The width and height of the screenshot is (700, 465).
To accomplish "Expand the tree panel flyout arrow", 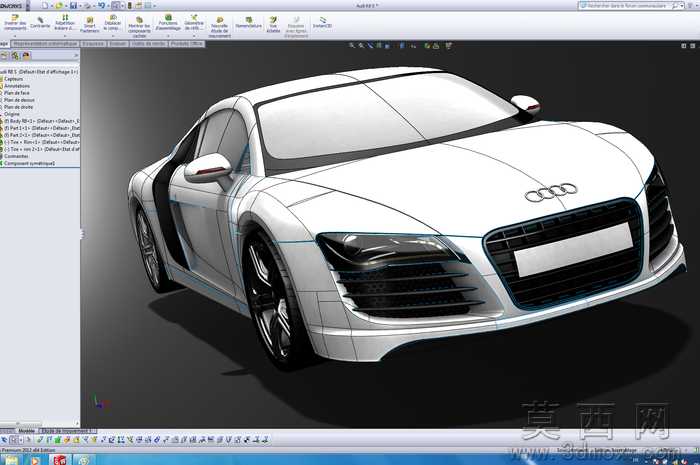I will (76, 55).
